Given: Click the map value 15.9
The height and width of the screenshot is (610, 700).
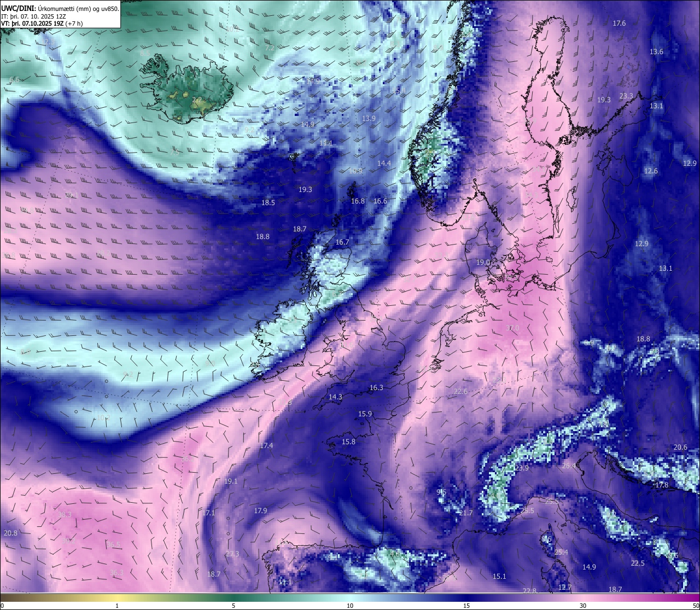Looking at the screenshot, I should pyautogui.click(x=365, y=414).
